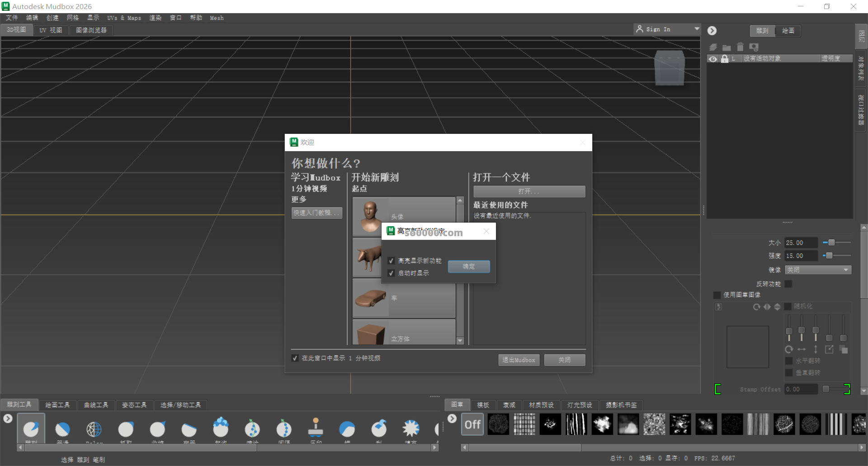Switch to the UV view tab (UV 视图)
This screenshot has width=868, height=466.
coord(51,30)
